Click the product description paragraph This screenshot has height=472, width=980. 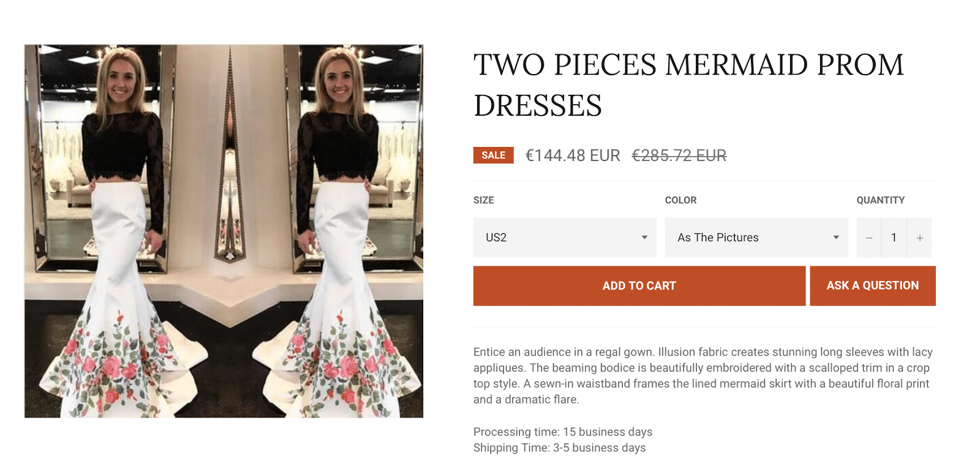click(703, 375)
